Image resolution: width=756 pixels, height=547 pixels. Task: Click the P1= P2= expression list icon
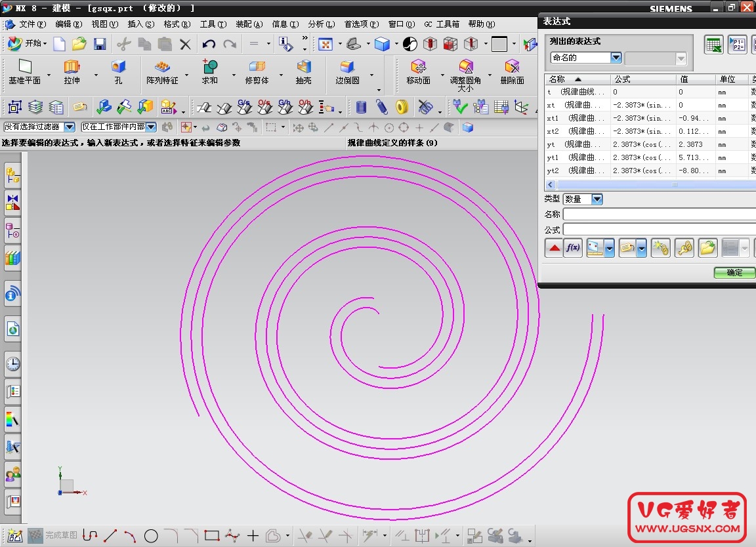coord(737,45)
